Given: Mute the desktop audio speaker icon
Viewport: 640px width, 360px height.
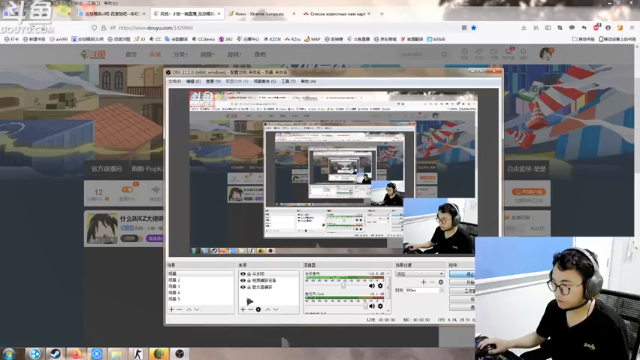Looking at the screenshot, I should (372, 286).
